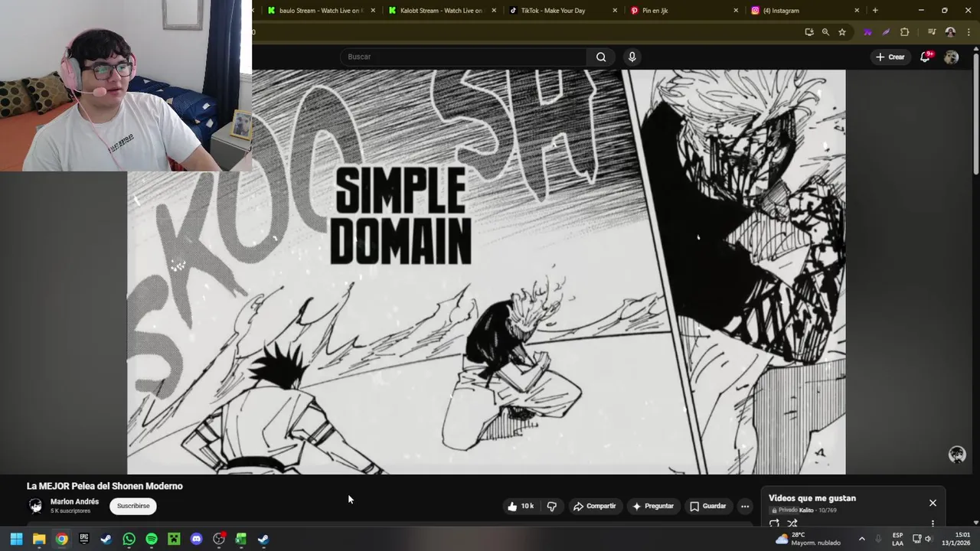Click the video player area
Viewport: 980px width, 551px height.
click(x=486, y=272)
